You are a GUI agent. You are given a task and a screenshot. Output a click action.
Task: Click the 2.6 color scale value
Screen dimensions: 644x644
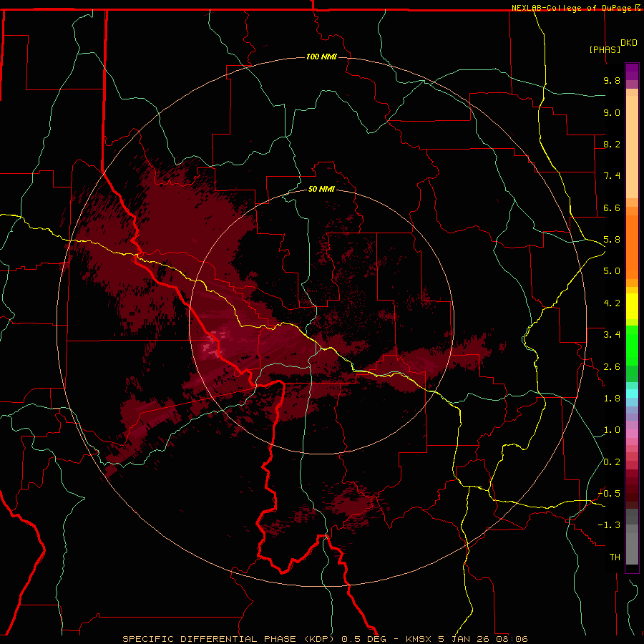[612, 367]
